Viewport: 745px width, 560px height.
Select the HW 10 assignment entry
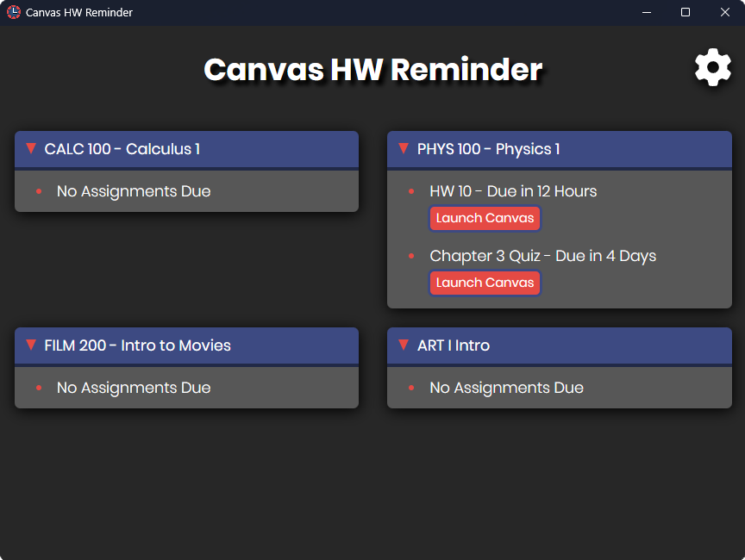tap(513, 191)
